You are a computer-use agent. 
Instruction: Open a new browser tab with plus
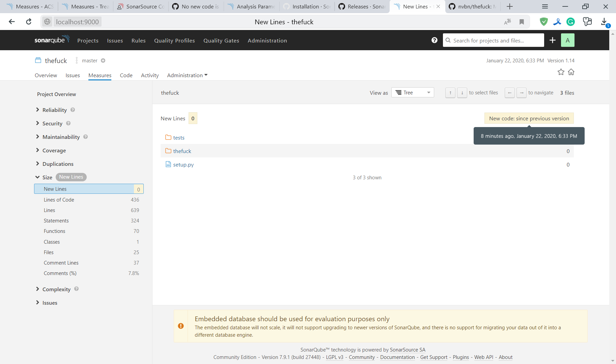point(510,6)
